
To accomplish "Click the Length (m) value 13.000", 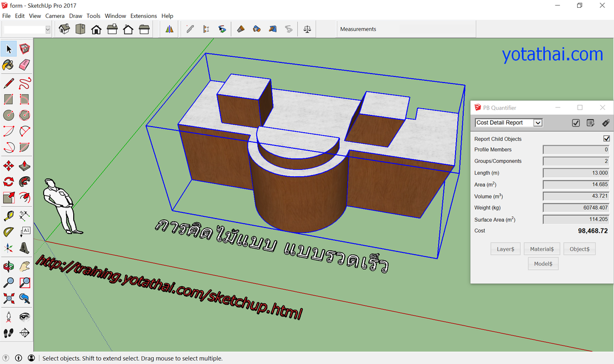I will tap(576, 173).
